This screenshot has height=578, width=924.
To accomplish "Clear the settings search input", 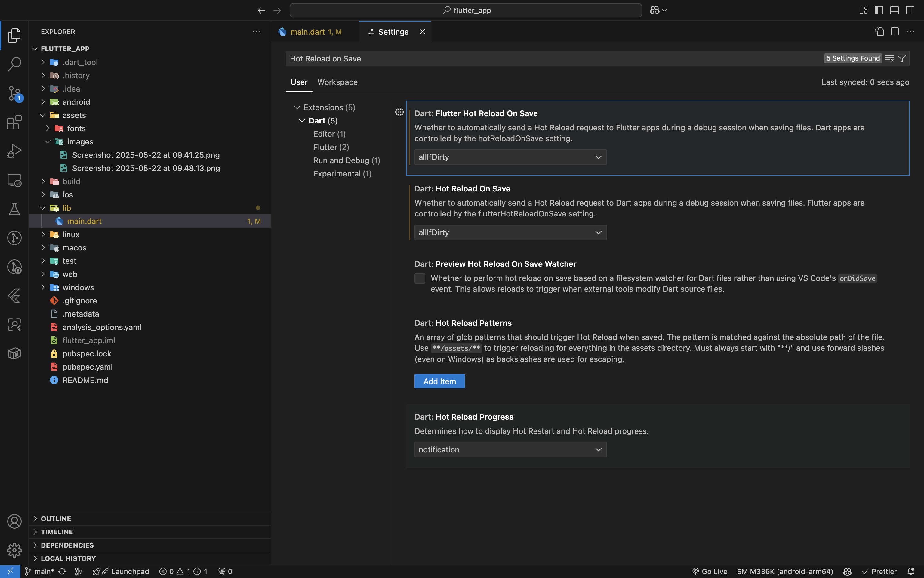I will pos(890,58).
